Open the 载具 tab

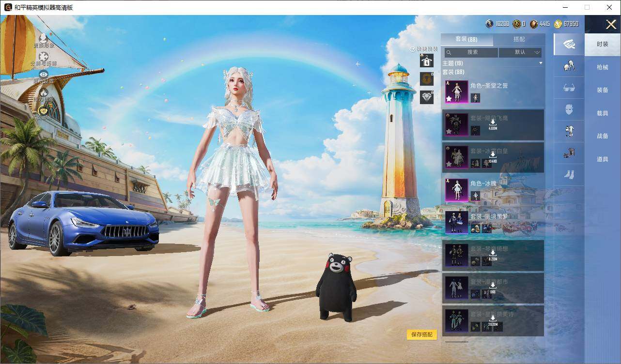(603, 113)
